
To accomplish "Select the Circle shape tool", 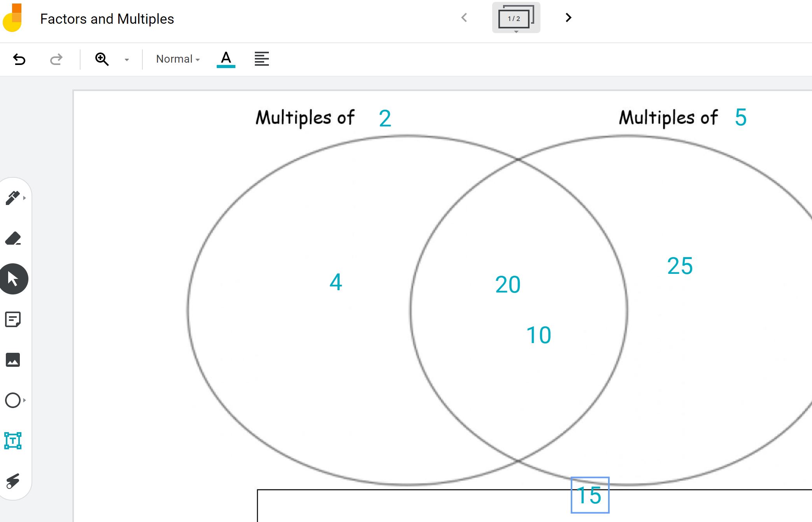I will [x=13, y=400].
